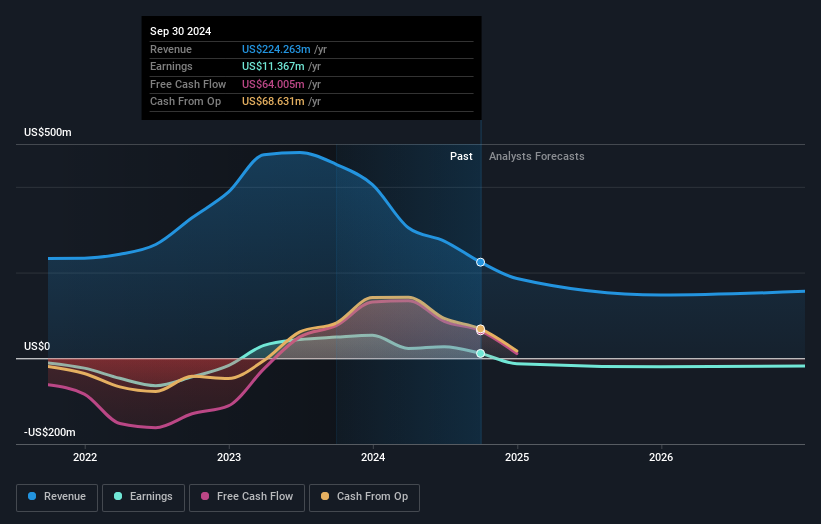Click the orange Cash From Op data point marker
Viewport: 821px width, 524px height.
tap(481, 329)
